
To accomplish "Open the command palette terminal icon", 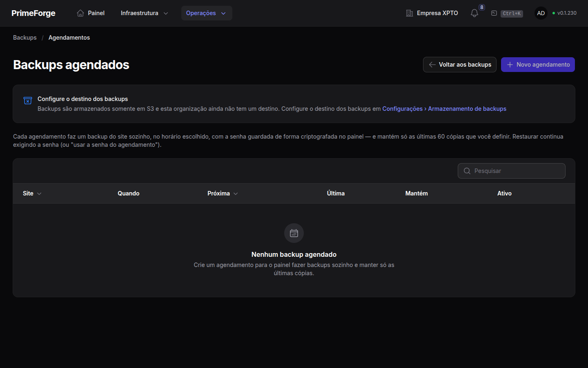I will (494, 13).
